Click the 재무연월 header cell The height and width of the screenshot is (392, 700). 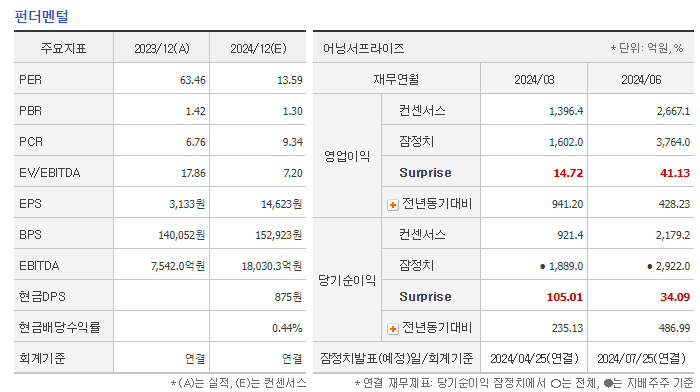396,79
